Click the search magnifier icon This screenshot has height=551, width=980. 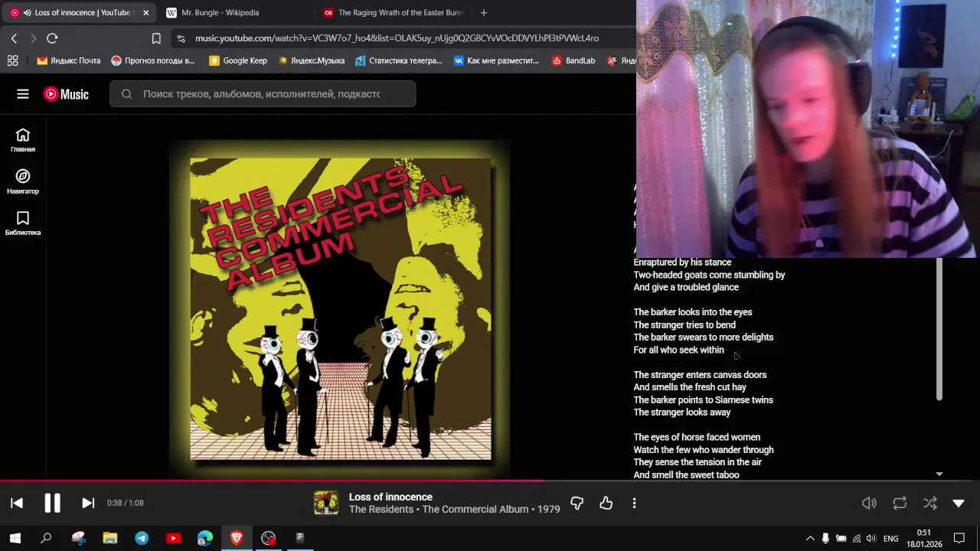pyautogui.click(x=126, y=94)
